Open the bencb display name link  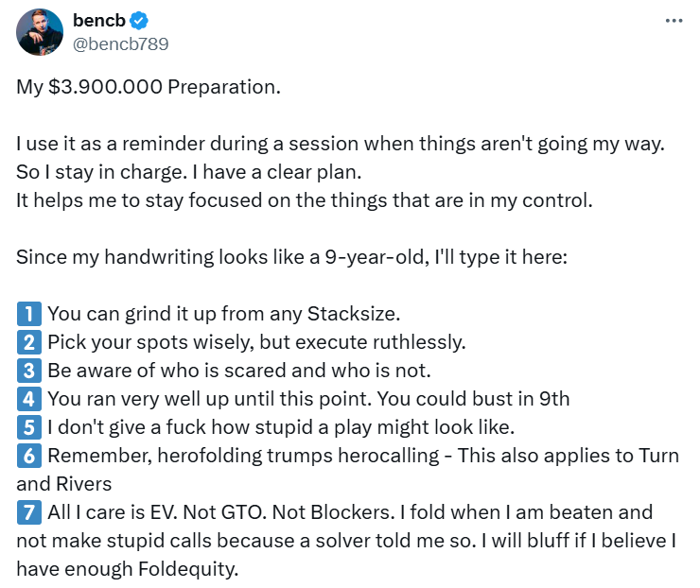point(99,22)
